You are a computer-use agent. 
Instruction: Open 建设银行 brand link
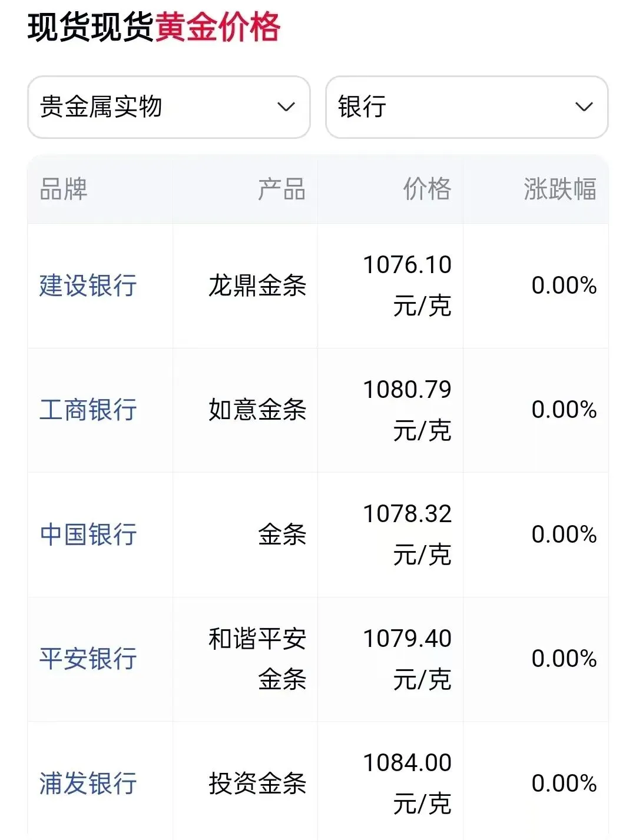tap(88, 285)
